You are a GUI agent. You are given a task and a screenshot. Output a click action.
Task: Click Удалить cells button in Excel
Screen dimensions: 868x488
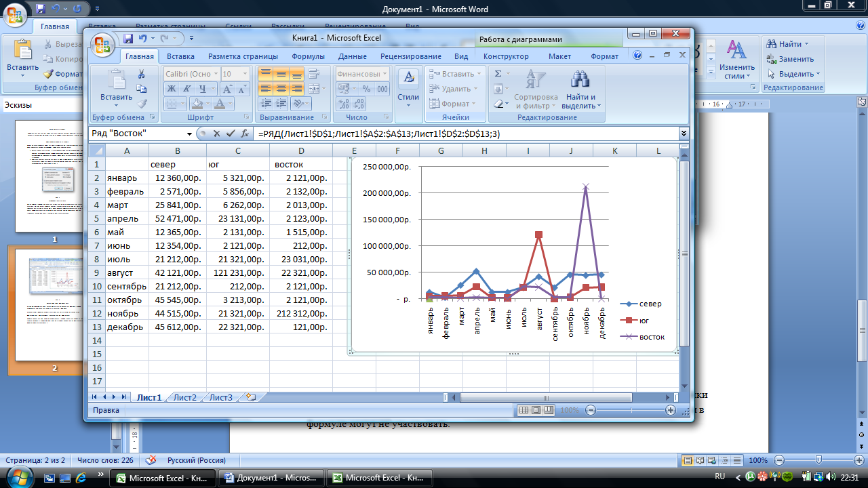pos(455,89)
